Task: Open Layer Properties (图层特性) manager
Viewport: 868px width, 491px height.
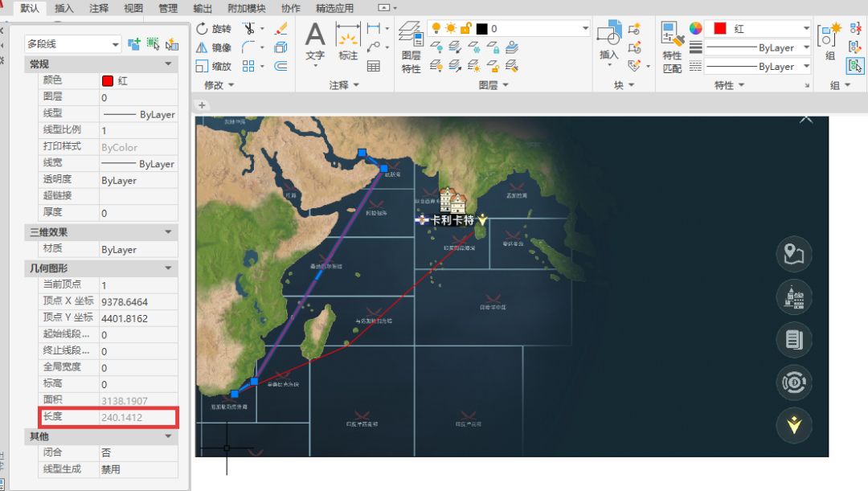Action: point(411,47)
